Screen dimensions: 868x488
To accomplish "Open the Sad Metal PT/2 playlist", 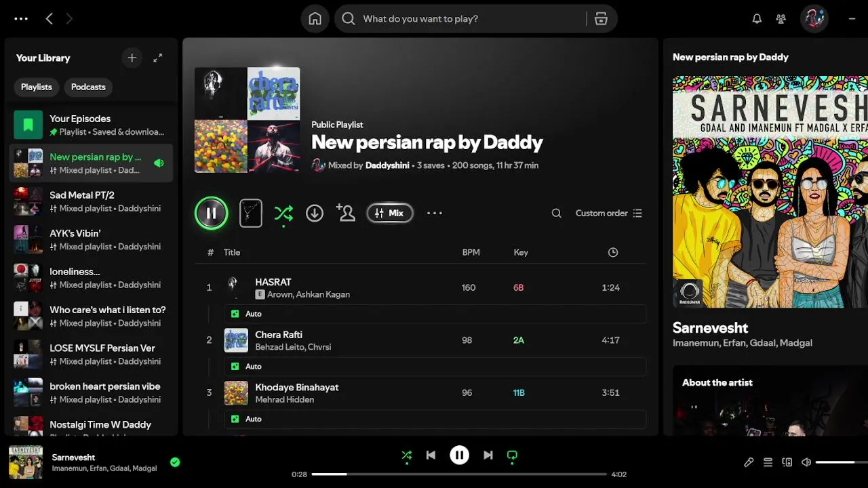I will pyautogui.click(x=92, y=201).
